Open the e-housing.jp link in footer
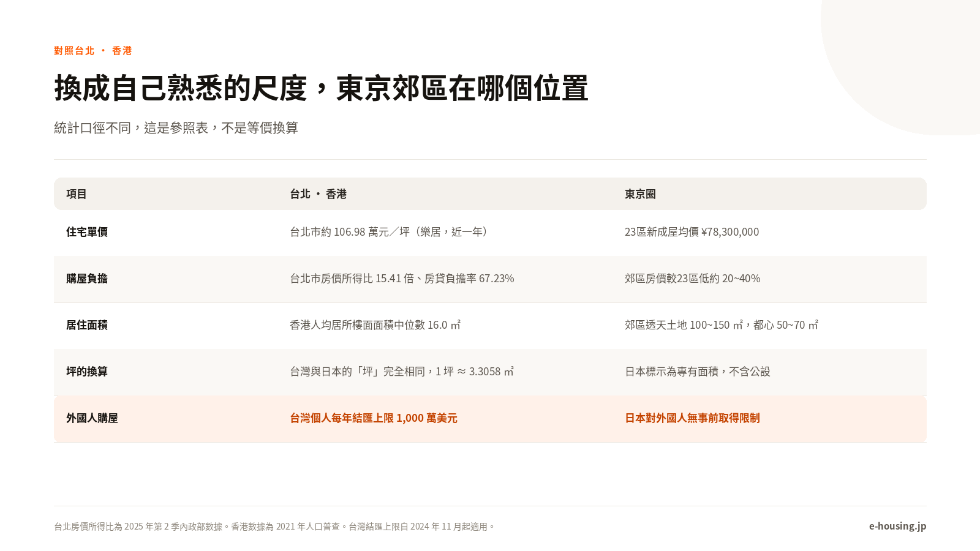Image resolution: width=980 pixels, height=551 pixels. click(x=897, y=526)
